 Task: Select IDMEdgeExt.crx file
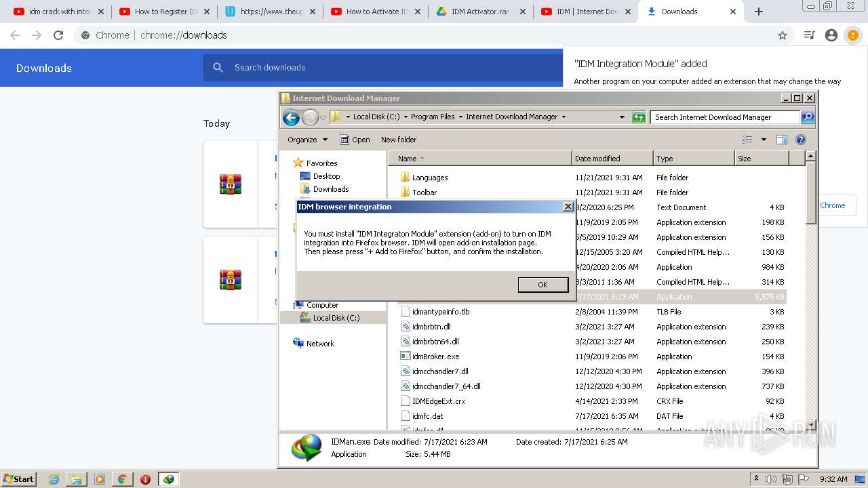click(x=439, y=401)
